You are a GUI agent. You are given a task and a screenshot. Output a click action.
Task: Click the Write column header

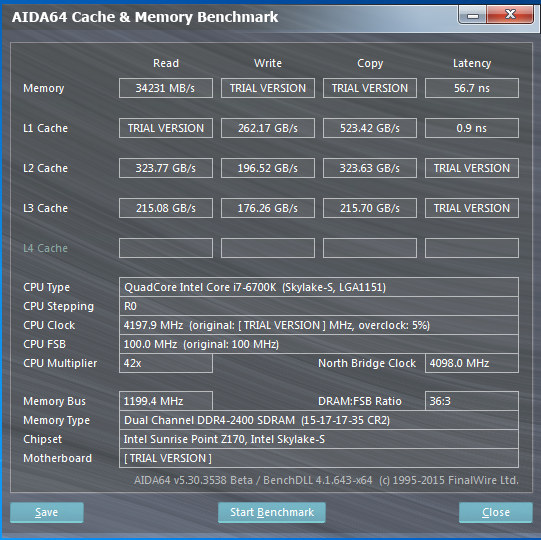[268, 63]
